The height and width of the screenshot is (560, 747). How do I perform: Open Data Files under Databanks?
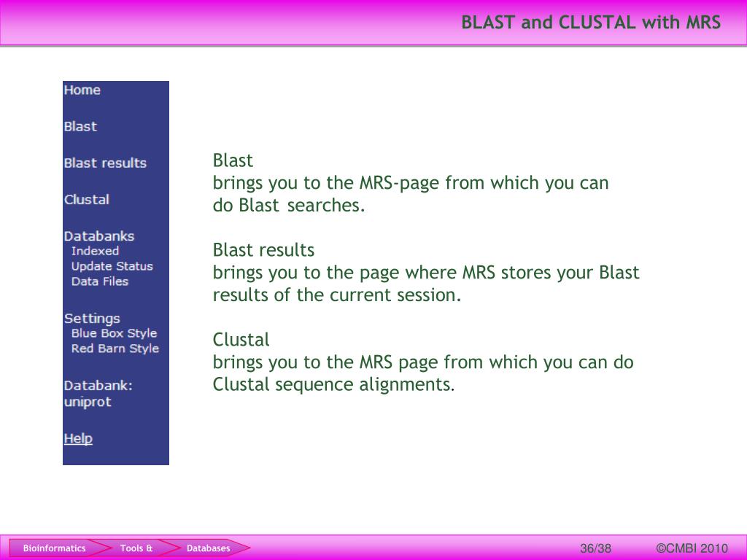100,281
